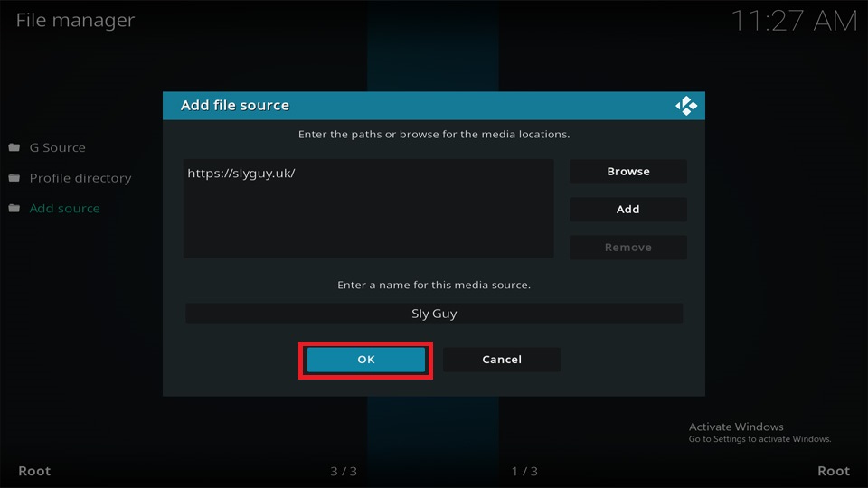Click the File manager title
Viewport: 868px width, 488px height.
click(x=75, y=21)
